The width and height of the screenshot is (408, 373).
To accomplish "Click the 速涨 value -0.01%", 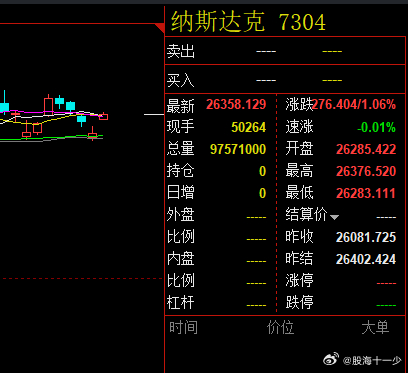I will pos(376,127).
